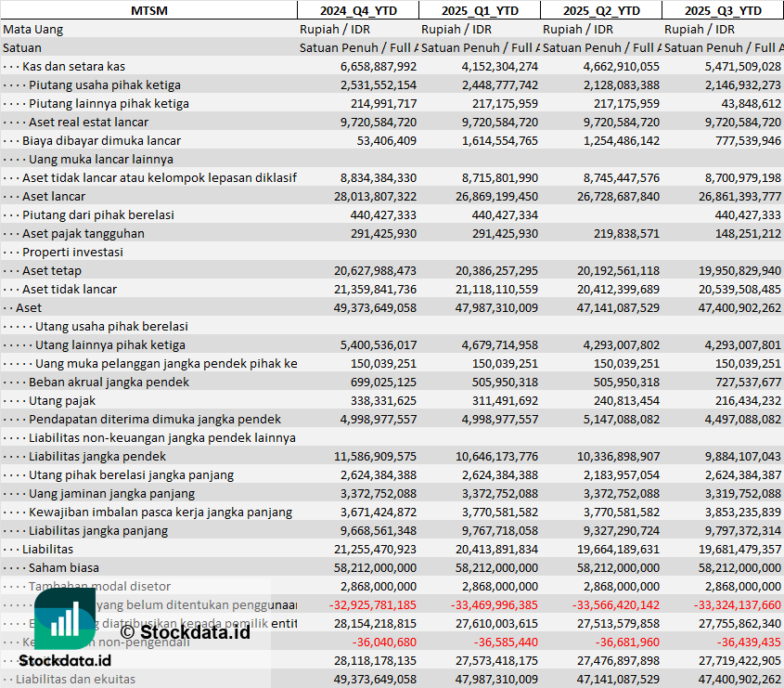Click the 2025_Q3_YTD column header

(x=723, y=10)
